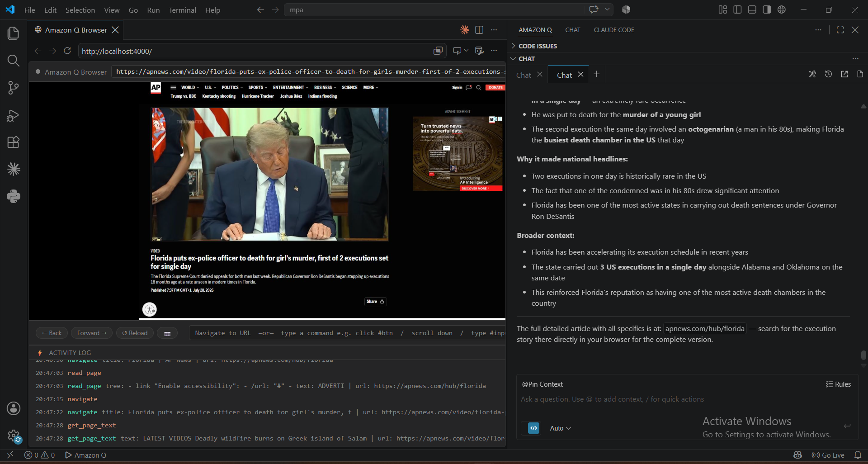Image resolution: width=868 pixels, height=464 pixels.
Task: Toggle the primary side bar layout
Action: coord(737,9)
